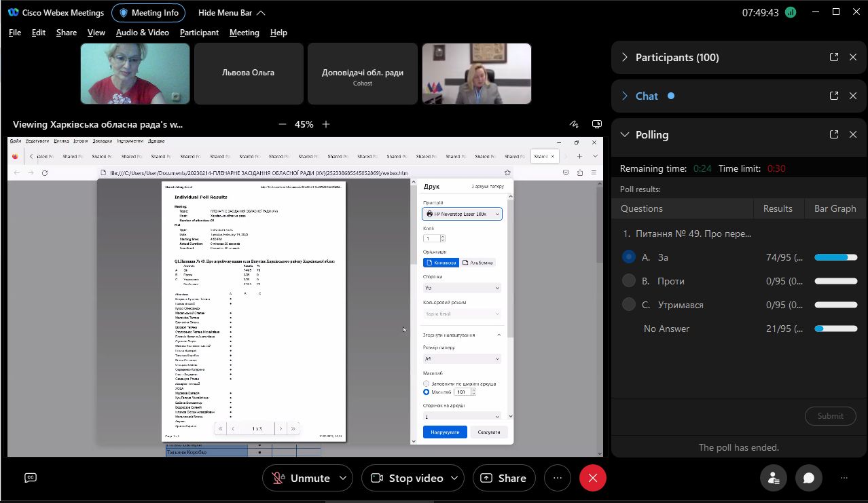This screenshot has height=503, width=868.
Task: Open the Audio & Video menu
Action: (142, 33)
